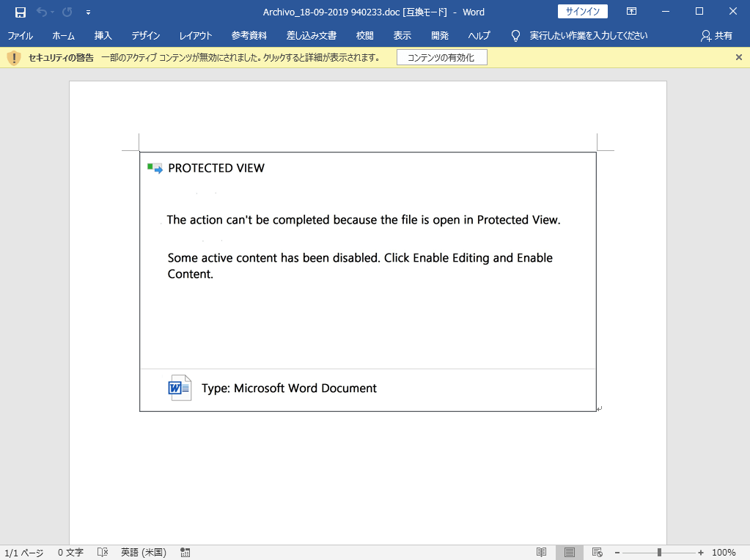Switch to Read Mode view
The height and width of the screenshot is (560, 750).
click(x=541, y=553)
